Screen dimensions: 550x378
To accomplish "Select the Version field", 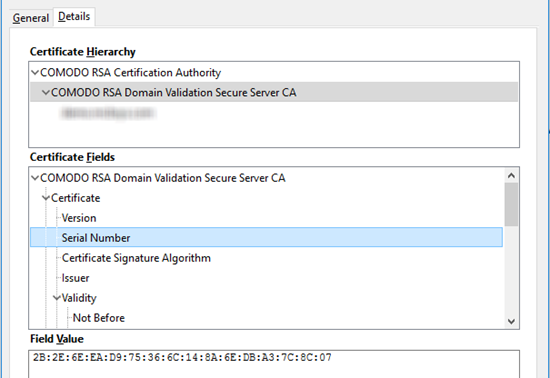I will [79, 218].
